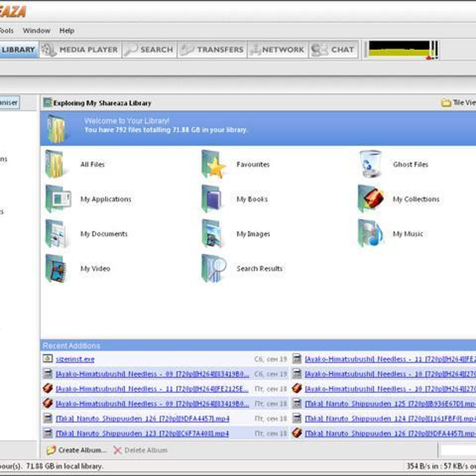
Task: Open Naruto Shippuuden 124 mp4 link
Action: click(390, 419)
